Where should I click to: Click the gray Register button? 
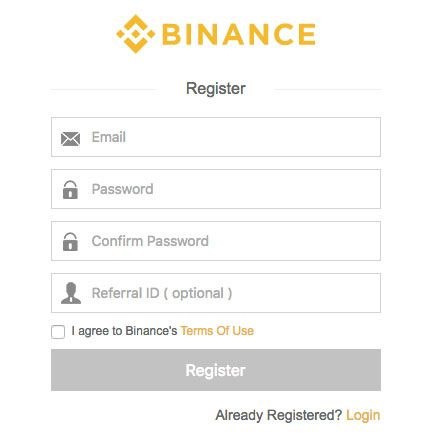click(x=216, y=370)
